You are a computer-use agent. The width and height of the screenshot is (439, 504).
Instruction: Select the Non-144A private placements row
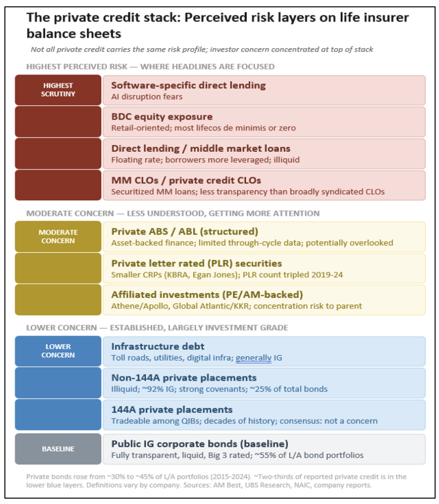[x=264, y=383]
